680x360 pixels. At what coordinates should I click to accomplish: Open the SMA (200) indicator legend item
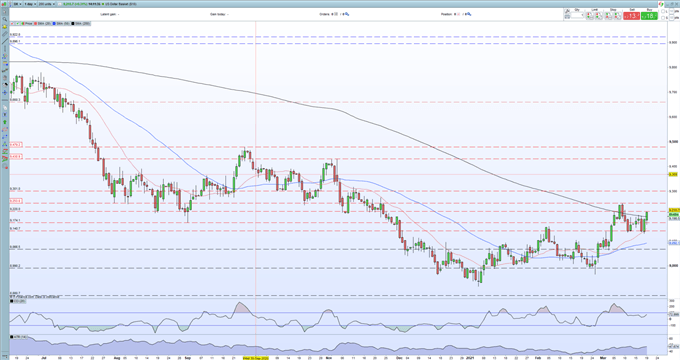(x=81, y=23)
